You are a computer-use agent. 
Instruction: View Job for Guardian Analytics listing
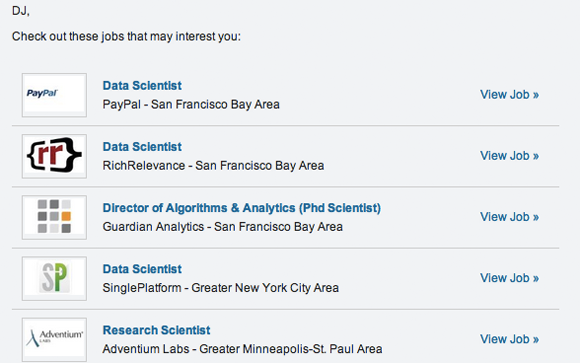coord(509,217)
